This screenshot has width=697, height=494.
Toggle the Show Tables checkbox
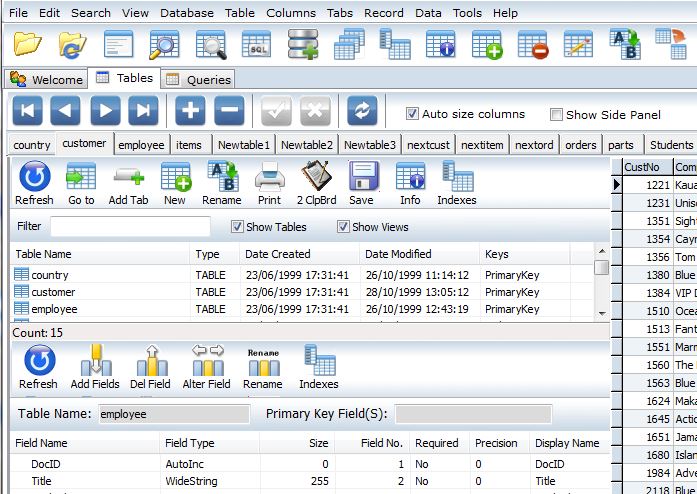(x=237, y=227)
